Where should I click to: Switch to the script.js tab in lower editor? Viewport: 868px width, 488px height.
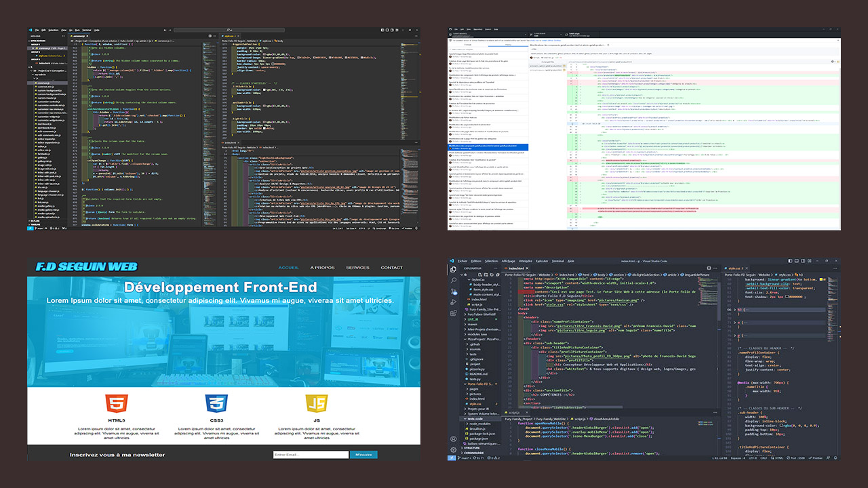point(513,412)
